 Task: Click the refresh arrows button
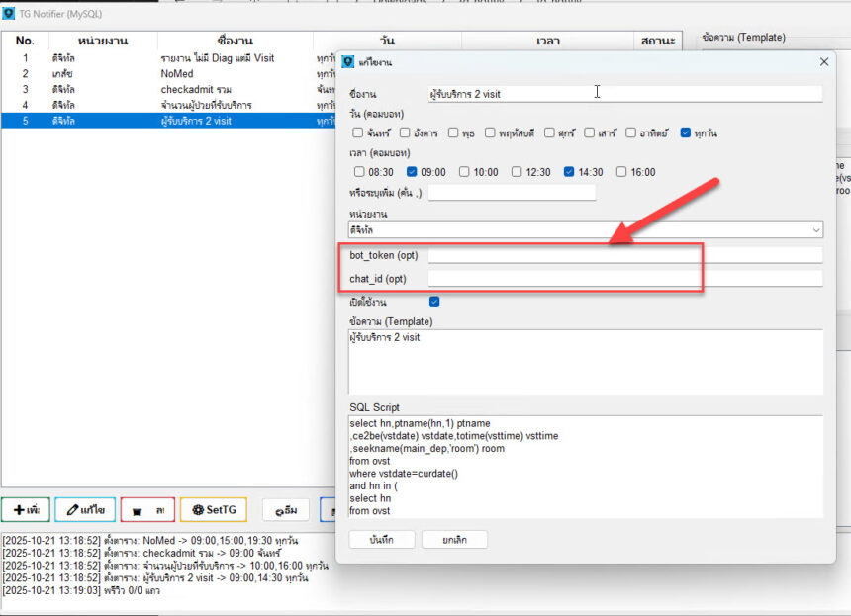284,509
